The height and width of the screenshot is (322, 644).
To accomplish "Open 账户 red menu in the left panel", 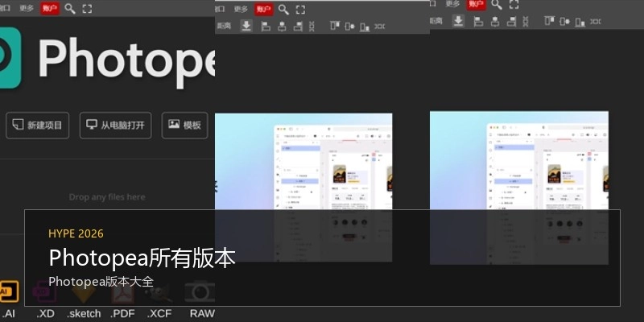I will click(x=50, y=8).
